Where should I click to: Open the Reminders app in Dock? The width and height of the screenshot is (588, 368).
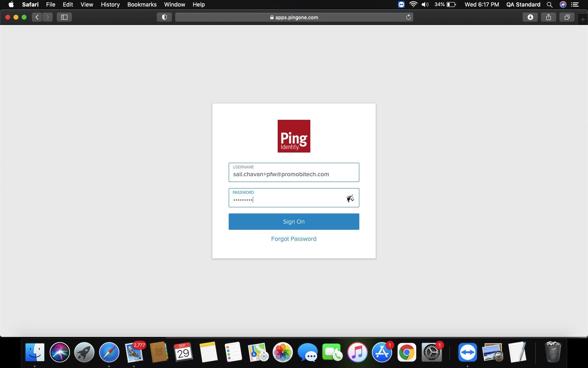[x=233, y=352]
